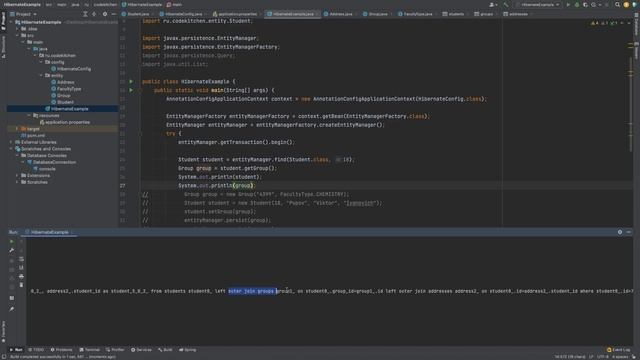640x360 pixels.
Task: Open the Services tool window
Action: tap(141, 350)
